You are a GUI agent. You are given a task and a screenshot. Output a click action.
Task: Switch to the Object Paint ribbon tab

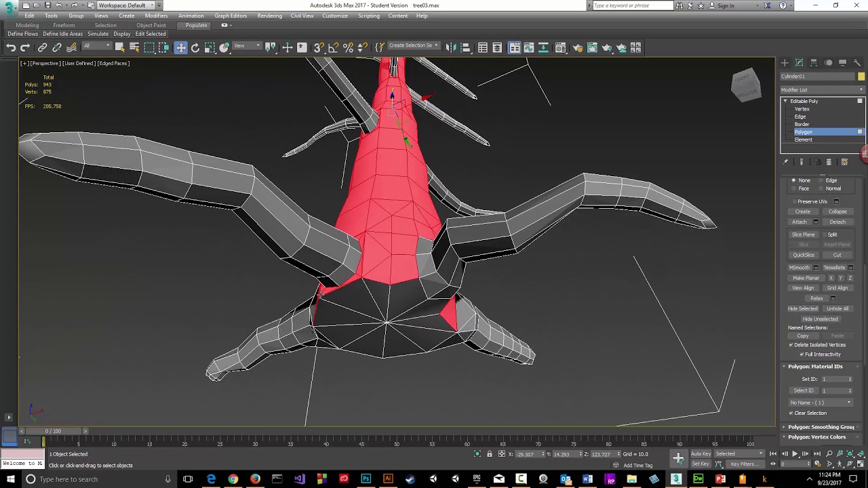coord(151,25)
